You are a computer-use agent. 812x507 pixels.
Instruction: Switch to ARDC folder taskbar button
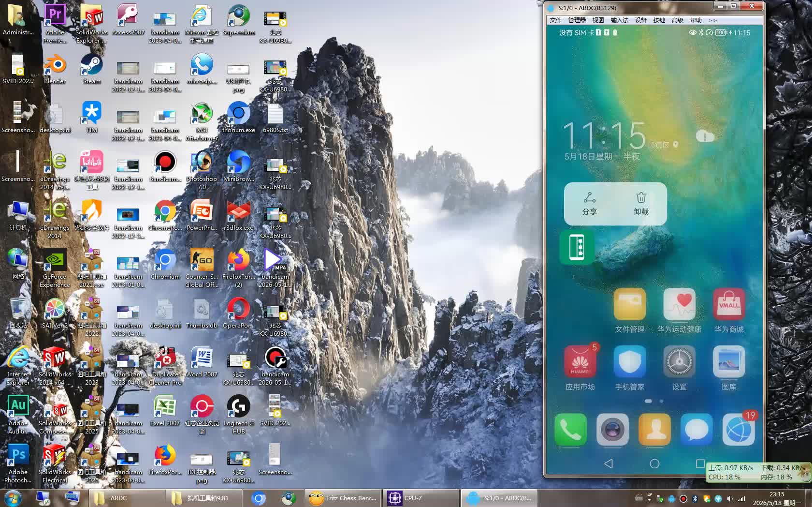(127, 498)
